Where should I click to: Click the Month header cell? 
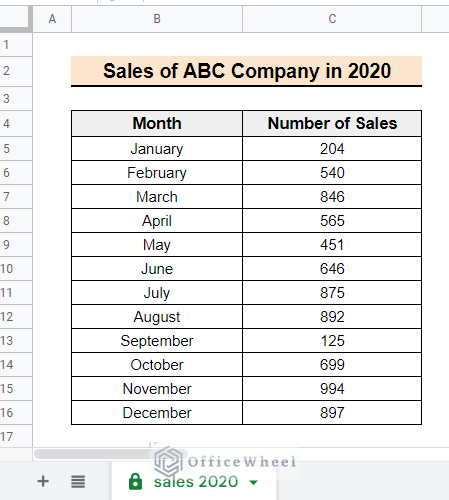157,124
